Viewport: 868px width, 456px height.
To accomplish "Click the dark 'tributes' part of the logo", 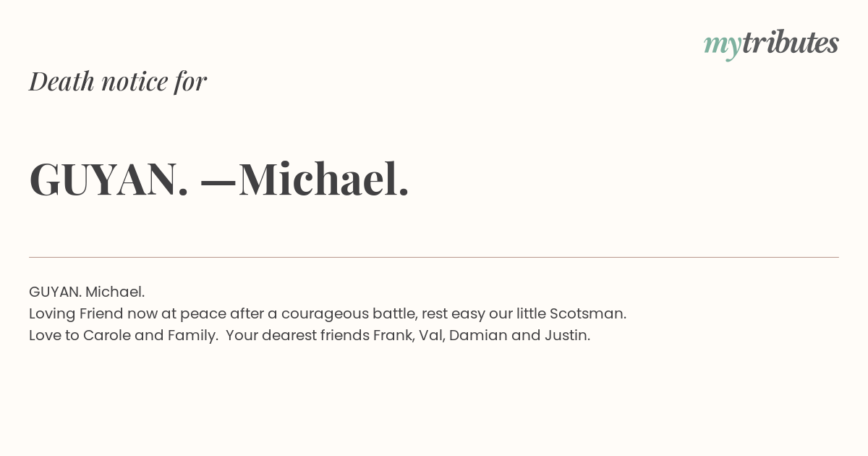I will click(791, 43).
